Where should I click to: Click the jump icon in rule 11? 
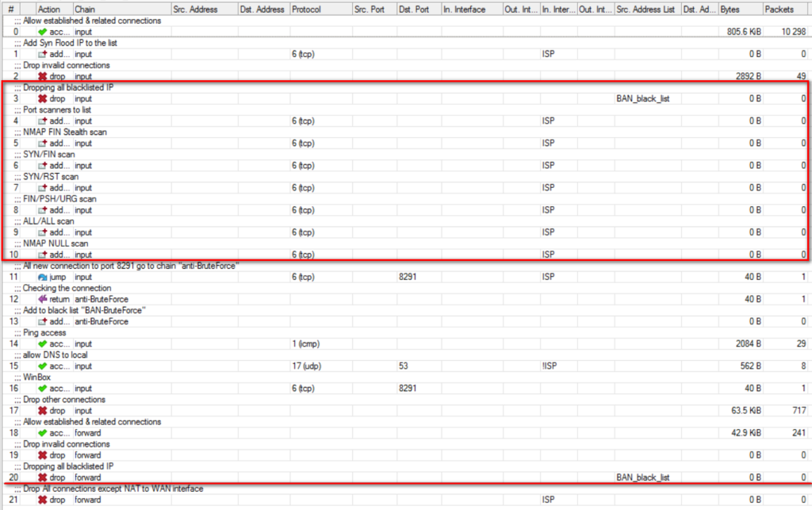click(43, 277)
